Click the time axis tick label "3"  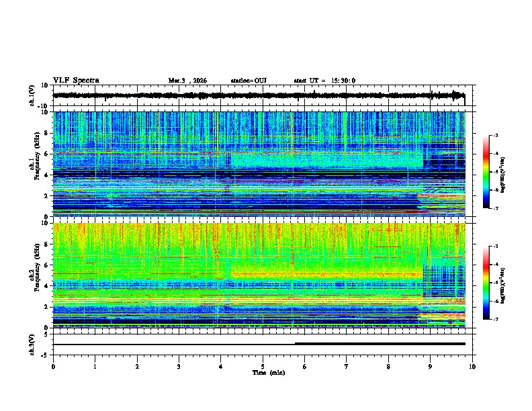point(179,367)
